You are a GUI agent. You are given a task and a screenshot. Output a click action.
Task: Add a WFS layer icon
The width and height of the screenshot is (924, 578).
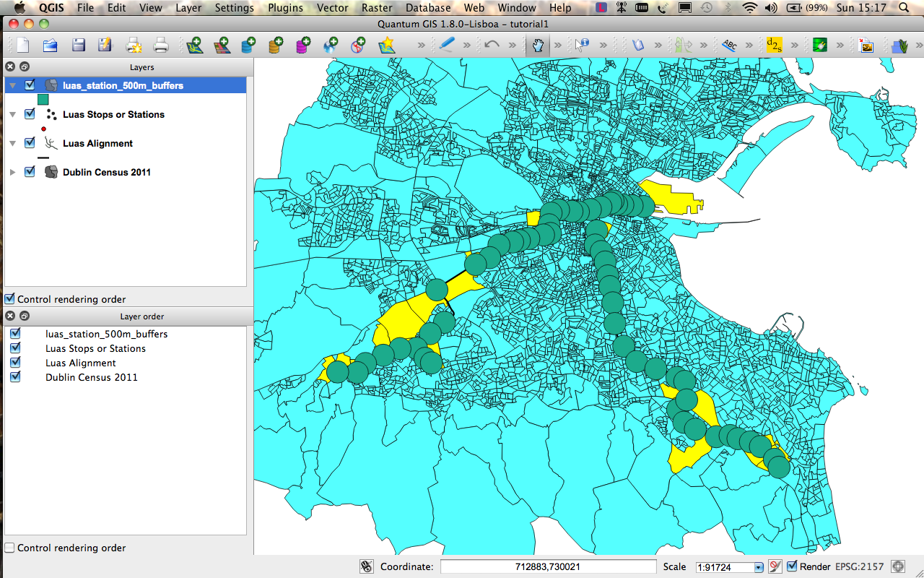tap(359, 45)
